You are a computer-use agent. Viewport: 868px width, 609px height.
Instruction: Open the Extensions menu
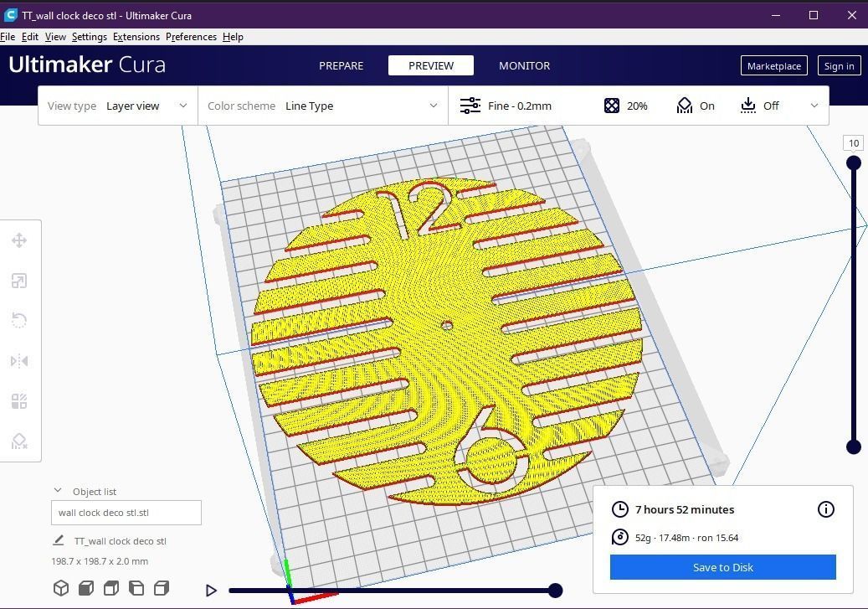pos(136,37)
